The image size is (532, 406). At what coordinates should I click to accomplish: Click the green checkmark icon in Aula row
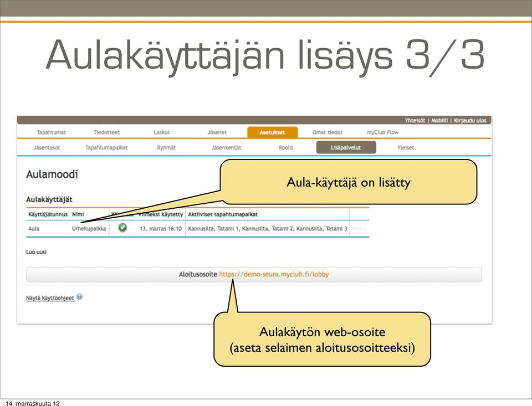[x=122, y=228]
